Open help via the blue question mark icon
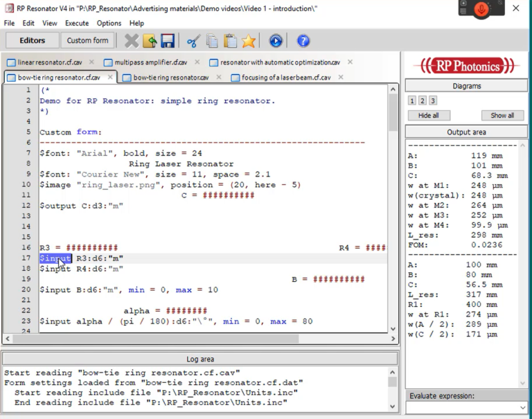Screen dimensions: 532x419 click(x=303, y=41)
